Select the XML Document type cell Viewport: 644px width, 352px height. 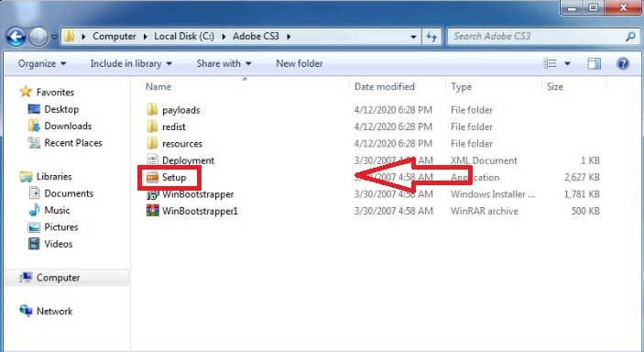pos(484,160)
